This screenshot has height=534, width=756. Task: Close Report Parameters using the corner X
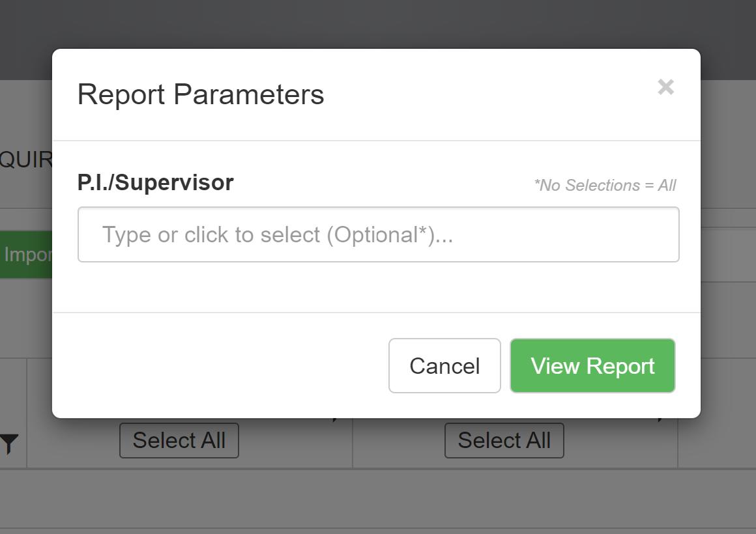click(x=665, y=88)
